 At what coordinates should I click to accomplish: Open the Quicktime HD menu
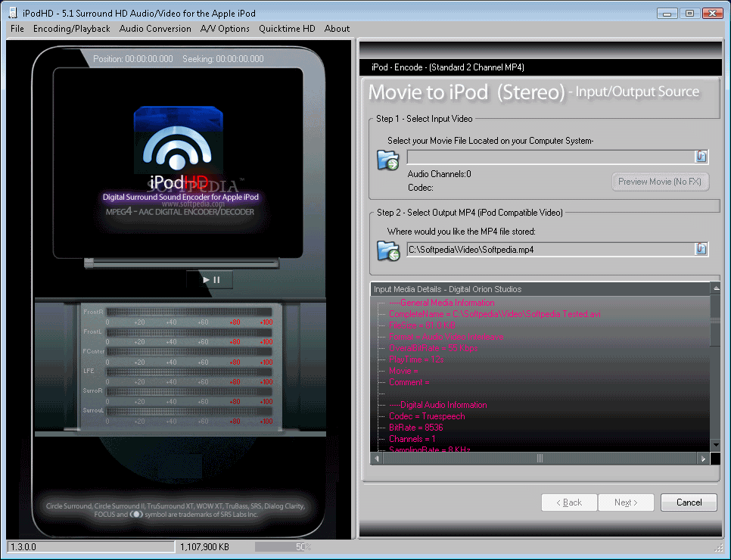(x=288, y=29)
